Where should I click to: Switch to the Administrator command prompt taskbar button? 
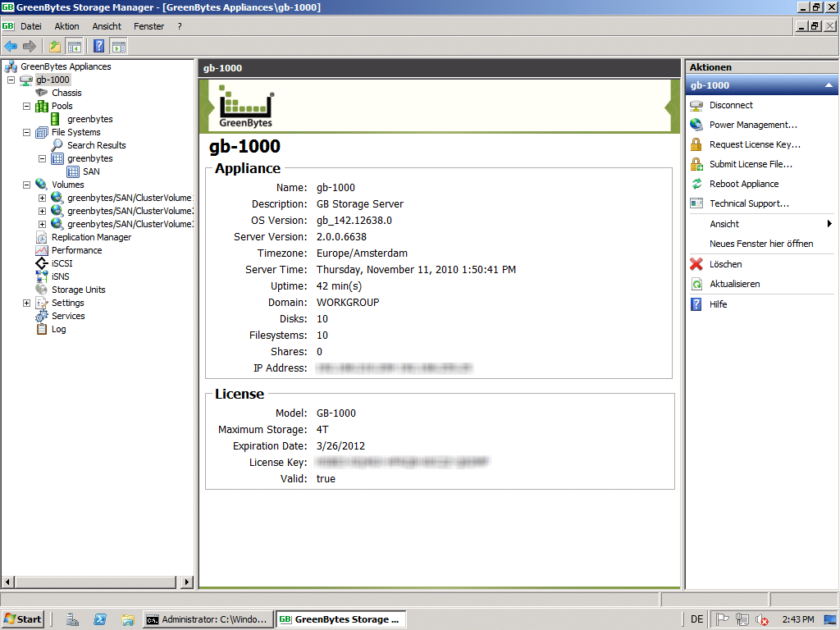pyautogui.click(x=208, y=619)
